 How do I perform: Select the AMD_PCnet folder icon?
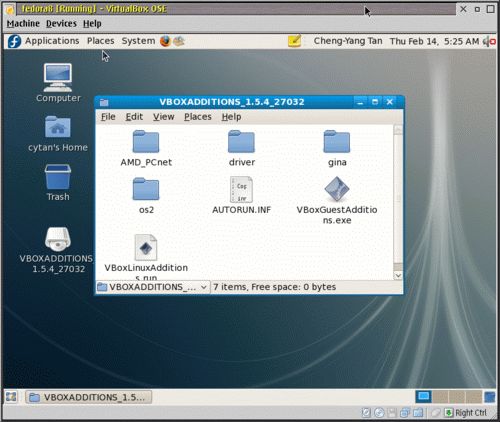coord(146,142)
